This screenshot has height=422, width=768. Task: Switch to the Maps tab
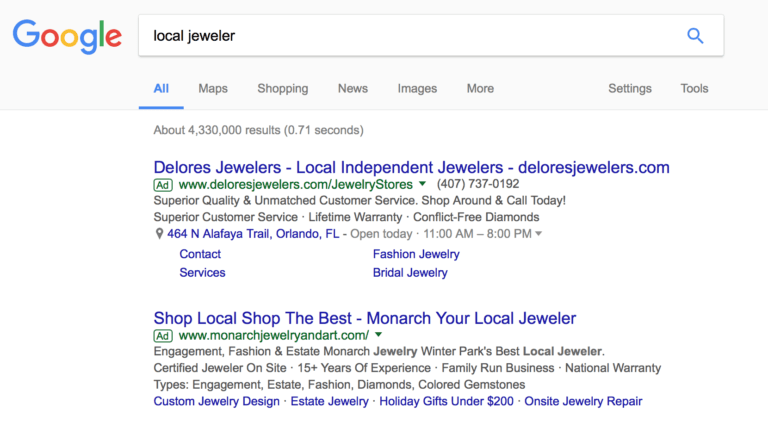click(213, 89)
